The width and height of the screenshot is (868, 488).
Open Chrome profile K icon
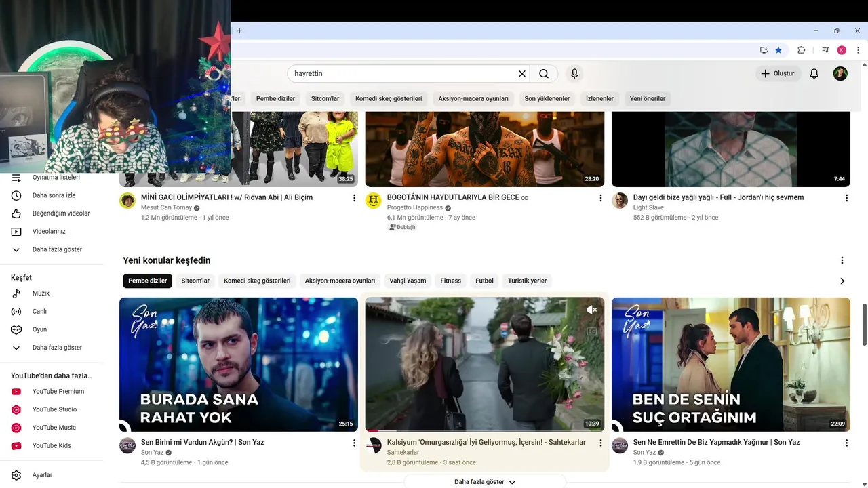pyautogui.click(x=842, y=50)
